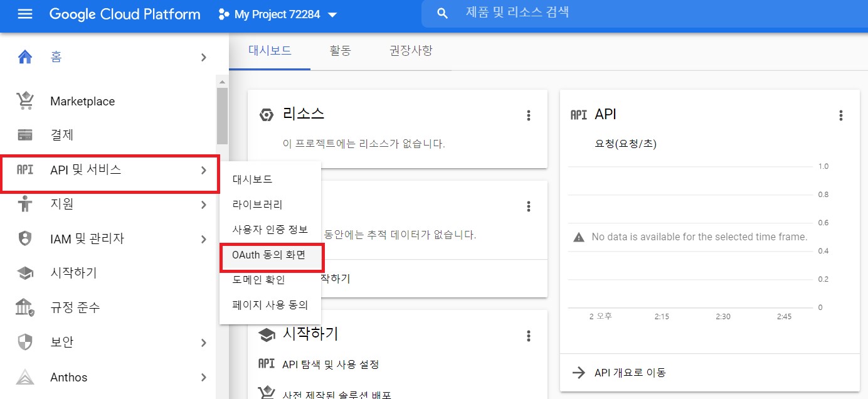Click the 이 프로젝트에는 리소스가 없습니다 message
The image size is (868, 399).
point(364,144)
